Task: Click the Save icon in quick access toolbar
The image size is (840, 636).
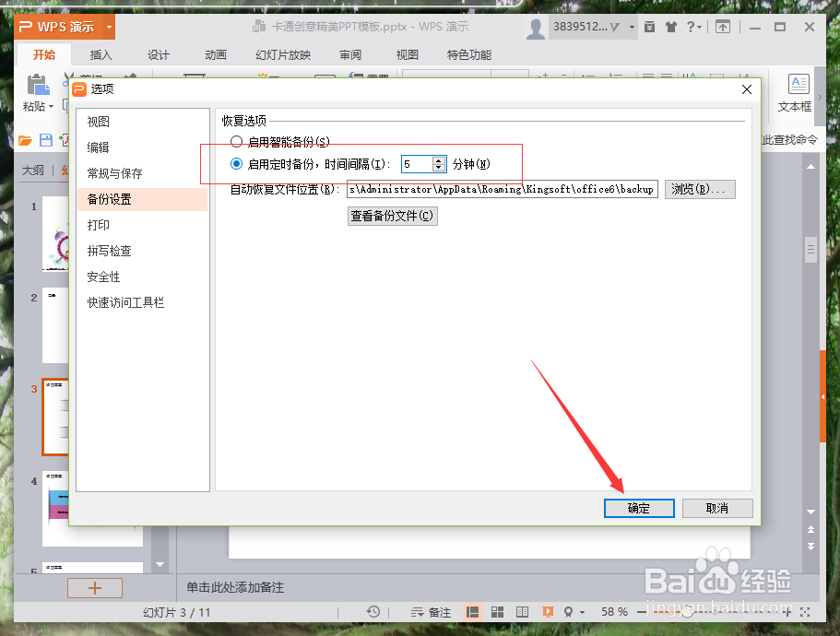Action: (45, 140)
